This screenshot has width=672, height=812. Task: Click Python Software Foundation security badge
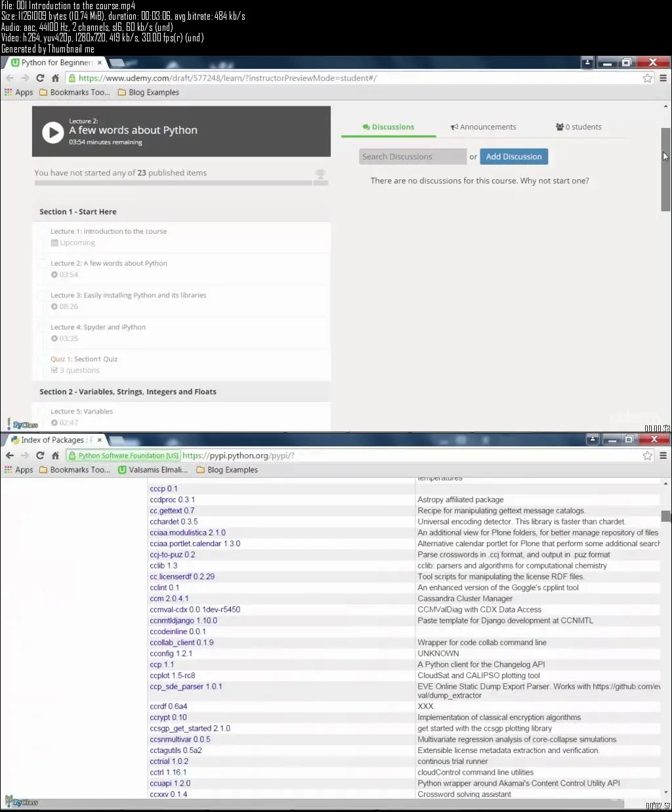pos(124,456)
